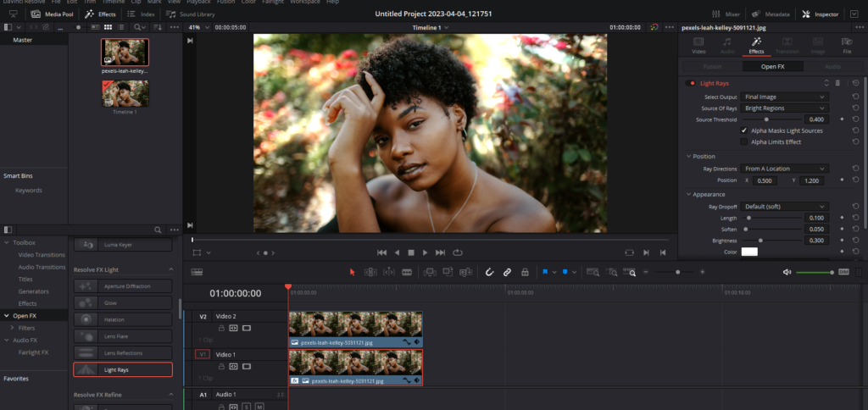Click the white Color swatch
Image resolution: width=868 pixels, height=410 pixels.
click(749, 252)
